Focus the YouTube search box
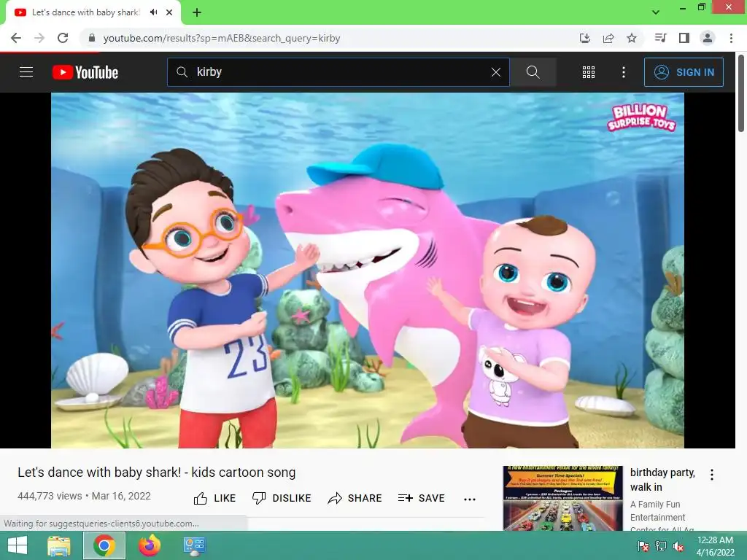Screen dimensions: 747x560 (x=338, y=72)
